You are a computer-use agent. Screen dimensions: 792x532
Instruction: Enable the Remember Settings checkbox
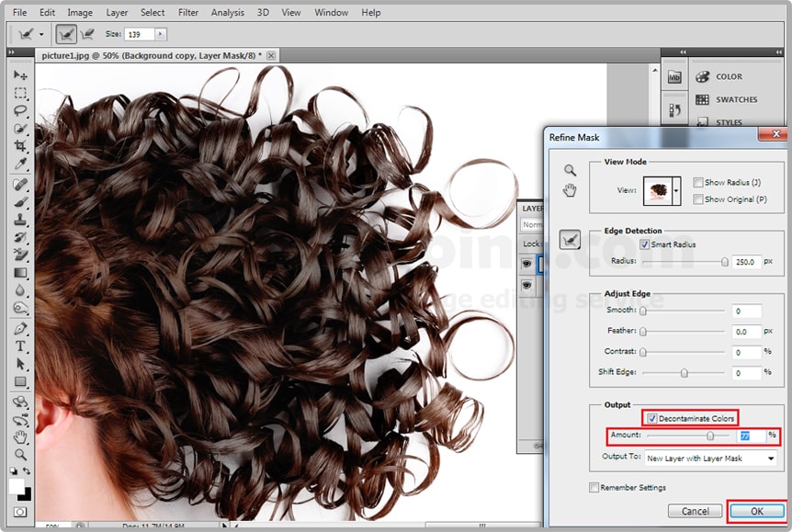[x=594, y=487]
